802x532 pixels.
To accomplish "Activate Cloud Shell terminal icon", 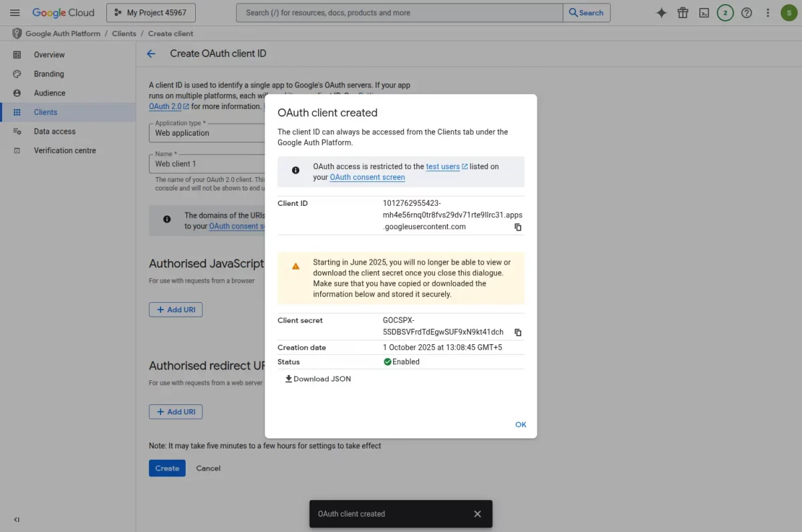I will click(704, 13).
